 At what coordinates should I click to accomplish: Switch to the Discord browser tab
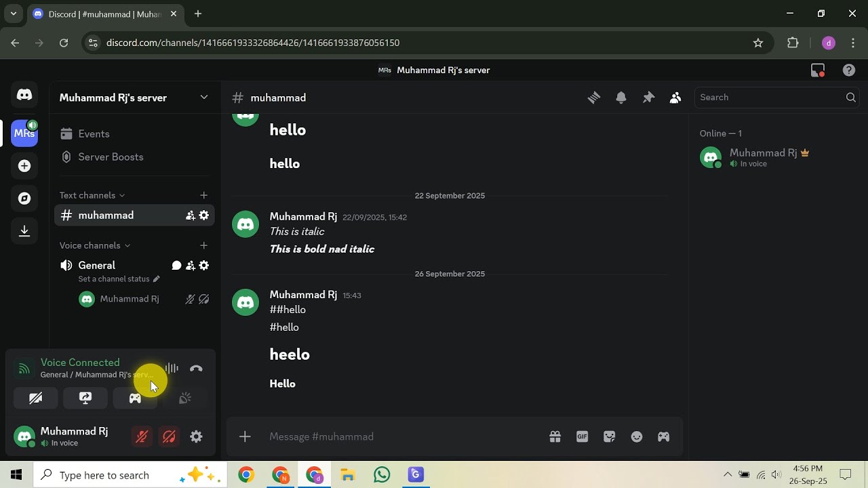point(105,14)
